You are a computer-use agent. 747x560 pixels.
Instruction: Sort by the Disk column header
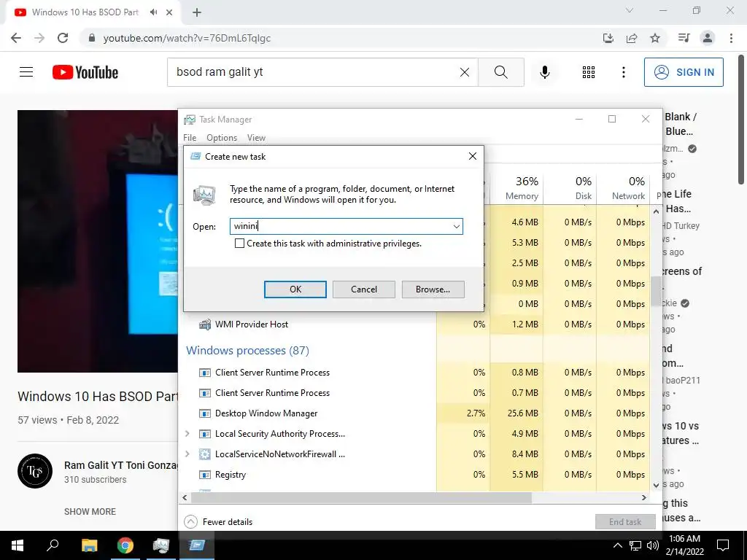(570, 188)
